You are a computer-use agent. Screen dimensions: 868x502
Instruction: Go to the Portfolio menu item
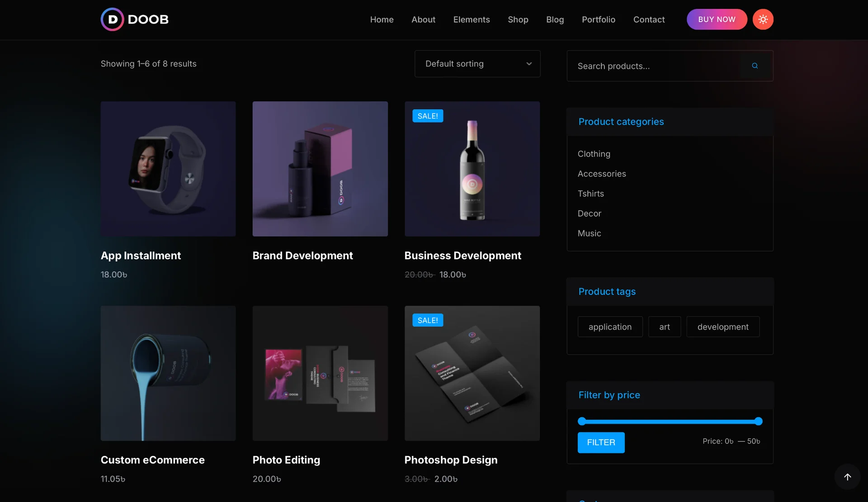[x=598, y=19]
